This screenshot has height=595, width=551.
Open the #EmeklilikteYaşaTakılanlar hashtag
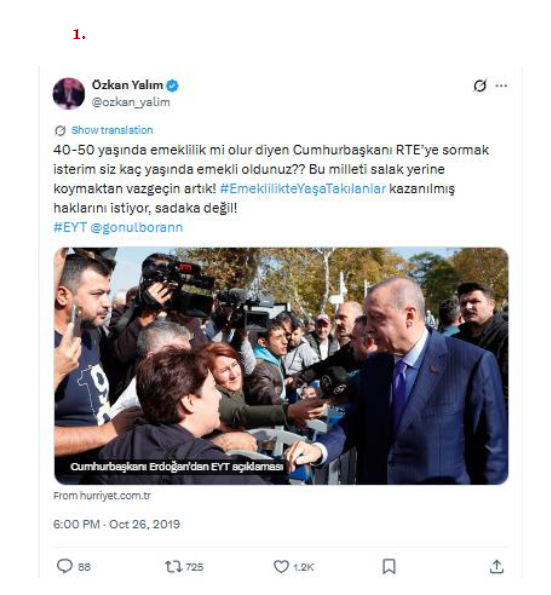(303, 189)
